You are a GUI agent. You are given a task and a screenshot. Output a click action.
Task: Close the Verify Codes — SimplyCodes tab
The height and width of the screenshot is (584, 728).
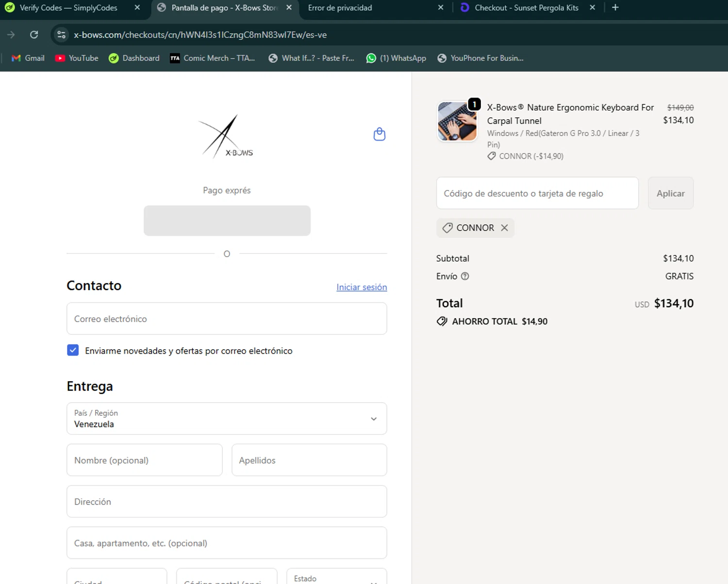point(137,8)
